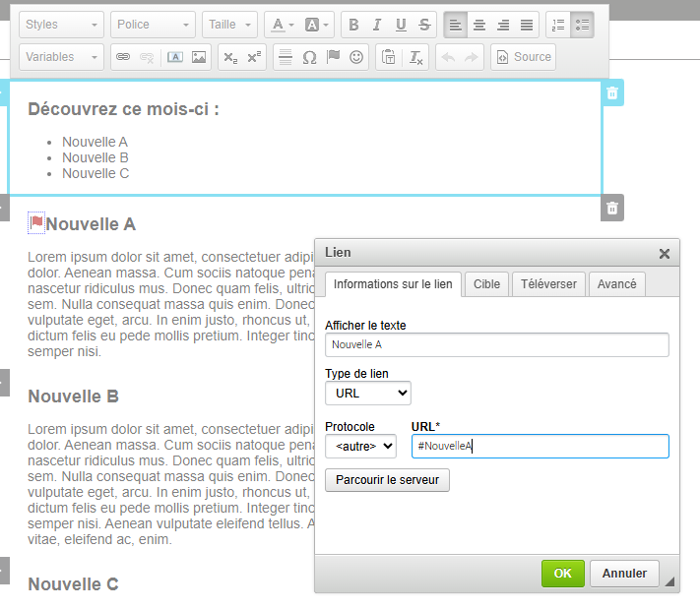700x610 pixels.
Task: Click the Parcourir le serveur button
Action: point(387,480)
